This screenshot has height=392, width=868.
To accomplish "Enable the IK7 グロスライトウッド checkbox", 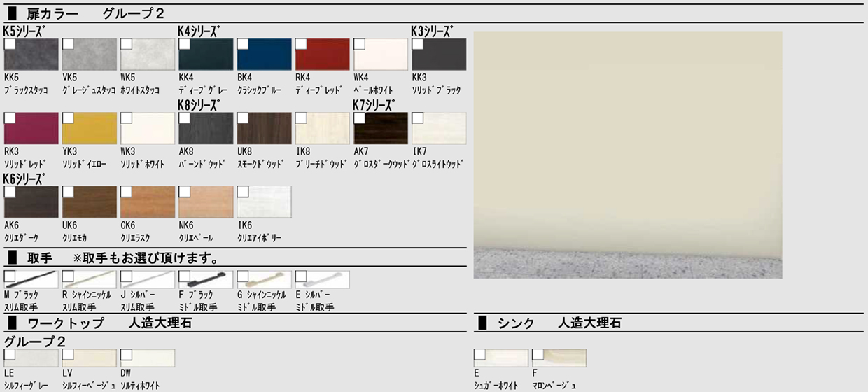I will coord(416,118).
